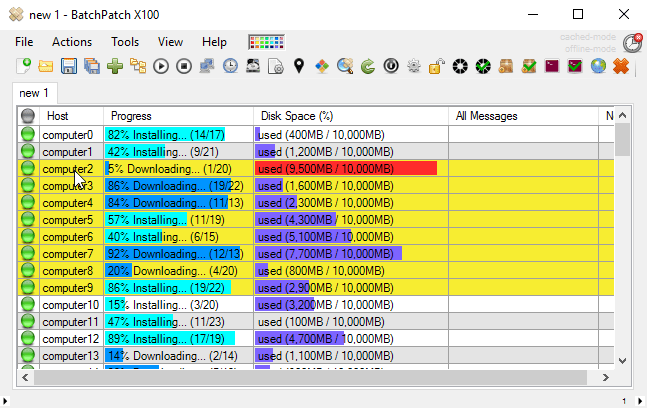Image resolution: width=647 pixels, height=408 pixels.
Task: Add hosts with the green plus icon
Action: [115, 66]
